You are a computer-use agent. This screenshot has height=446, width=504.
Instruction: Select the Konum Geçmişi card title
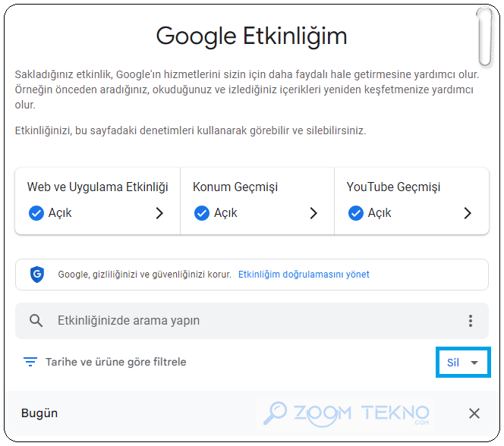pyautogui.click(x=235, y=187)
